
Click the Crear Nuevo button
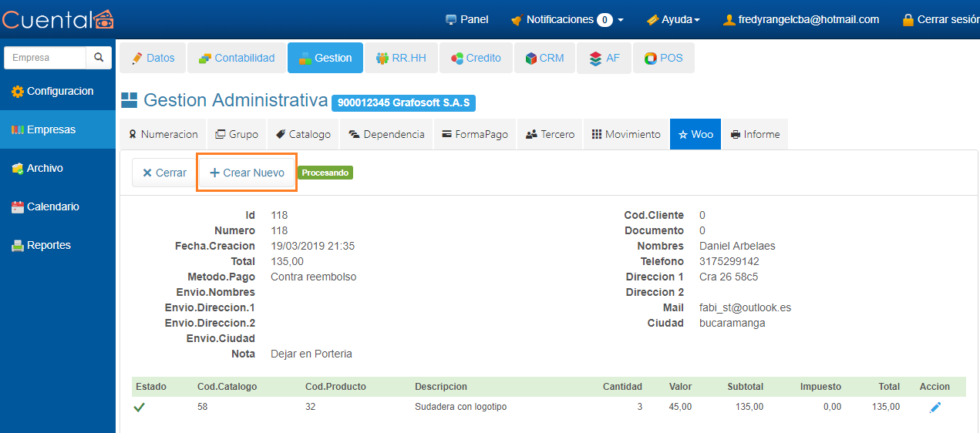point(247,173)
